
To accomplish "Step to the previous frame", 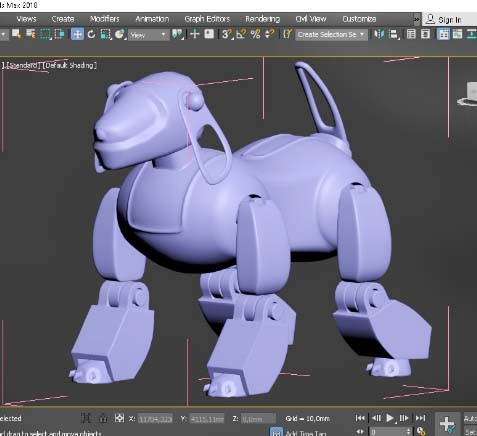I will click(376, 418).
